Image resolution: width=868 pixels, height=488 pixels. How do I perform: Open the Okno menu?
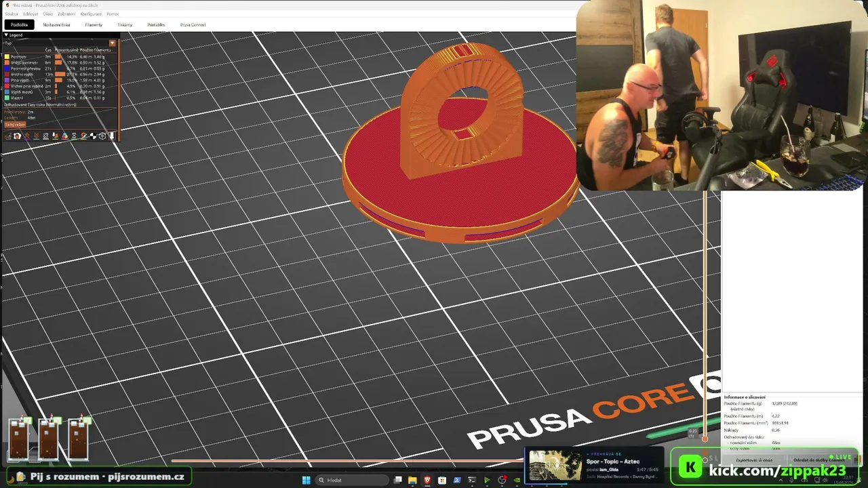tap(47, 14)
